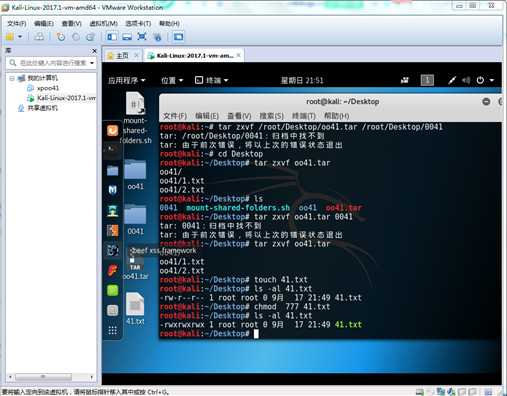Viewport: 507px width, 396px height.
Task: Switch to the 主页 tab
Action: coord(122,55)
